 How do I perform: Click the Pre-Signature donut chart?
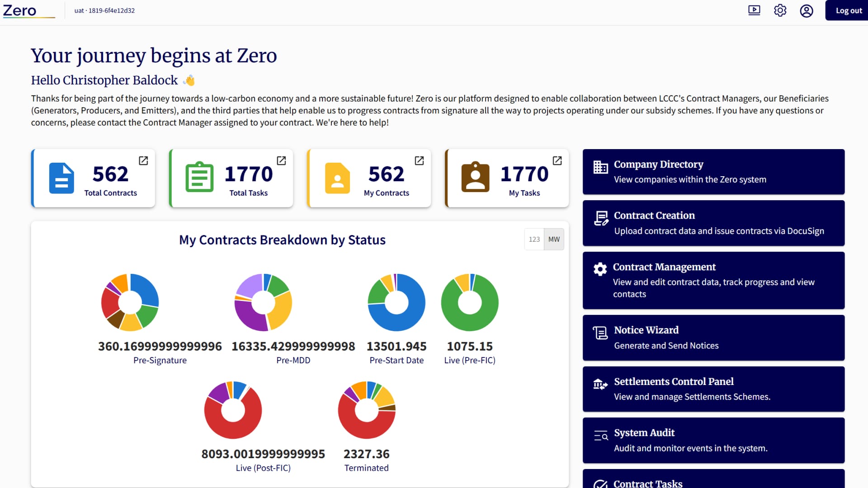click(x=130, y=302)
